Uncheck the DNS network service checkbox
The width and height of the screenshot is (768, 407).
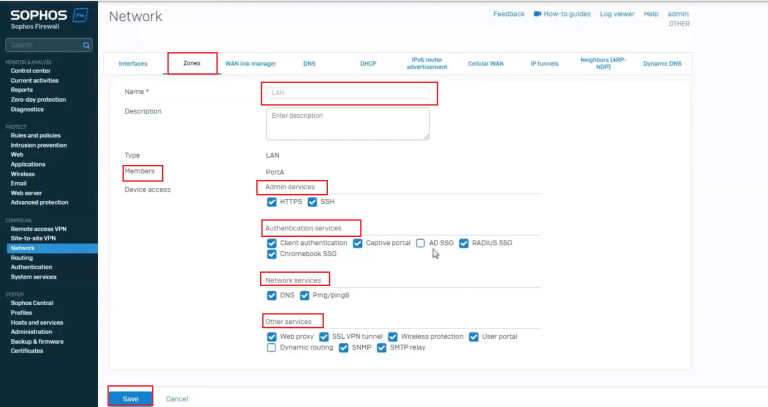272,295
